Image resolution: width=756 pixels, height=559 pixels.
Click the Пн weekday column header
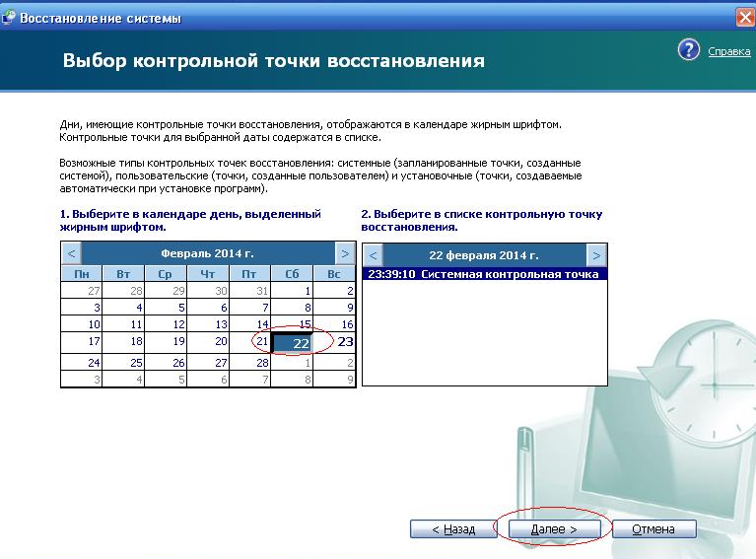82,273
